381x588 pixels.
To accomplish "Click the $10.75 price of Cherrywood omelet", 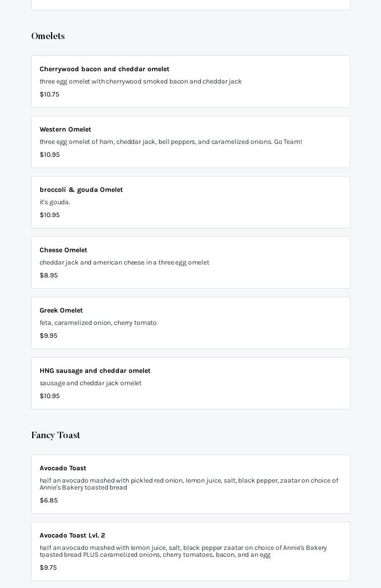I will click(x=49, y=94).
